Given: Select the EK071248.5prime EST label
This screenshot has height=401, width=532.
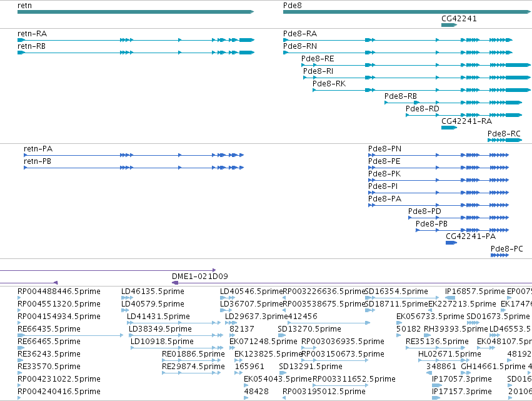Looking at the screenshot, I should click(263, 342).
